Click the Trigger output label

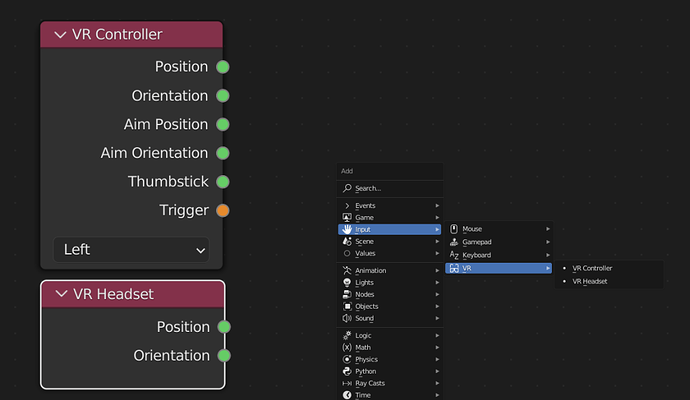(184, 210)
